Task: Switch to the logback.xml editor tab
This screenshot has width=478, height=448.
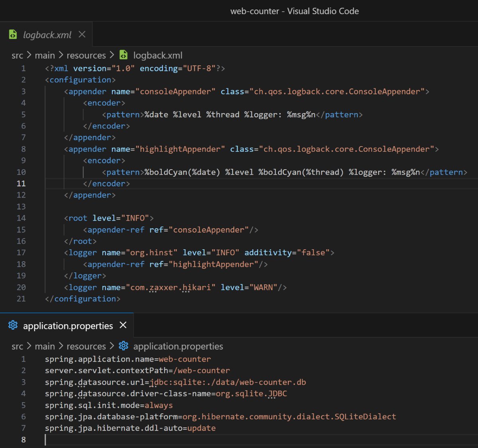Action: click(x=47, y=35)
